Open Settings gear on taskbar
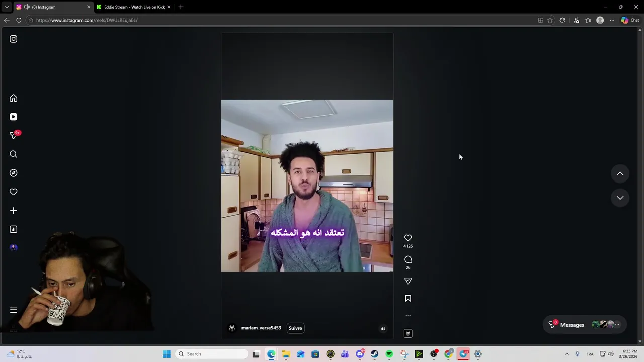This screenshot has height=362, width=644. 478,354
